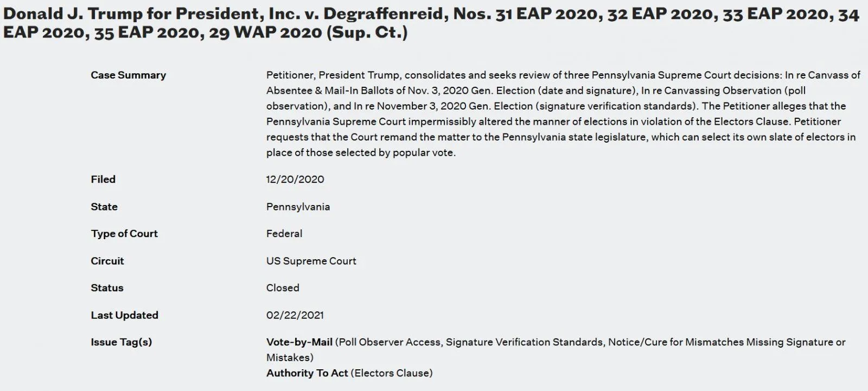The height and width of the screenshot is (391, 868).
Task: Click the Filed field label
Action: click(x=103, y=179)
